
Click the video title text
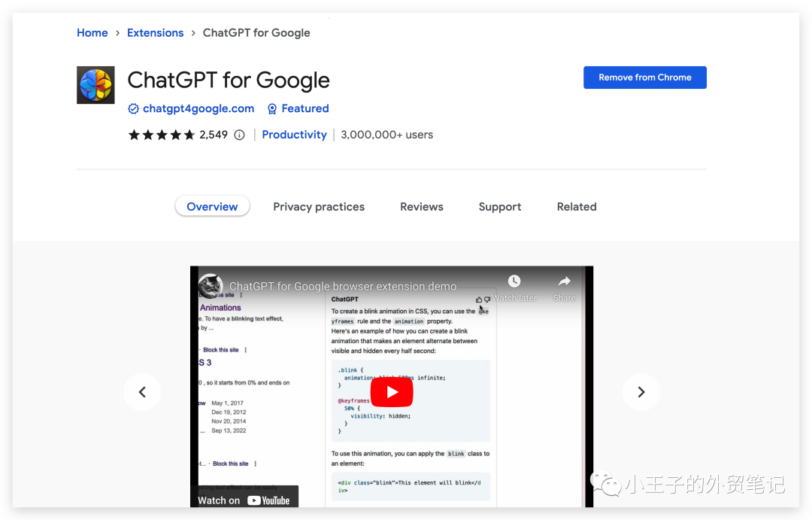[343, 286]
